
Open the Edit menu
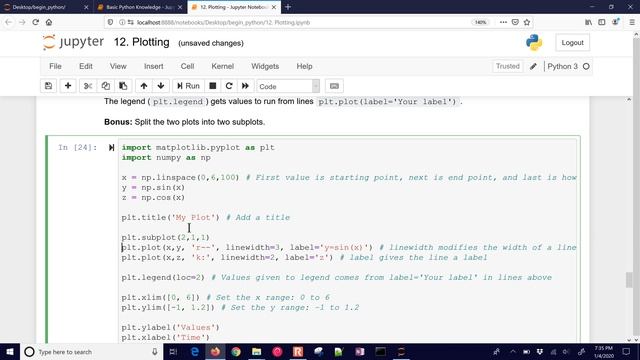[x=86, y=66]
